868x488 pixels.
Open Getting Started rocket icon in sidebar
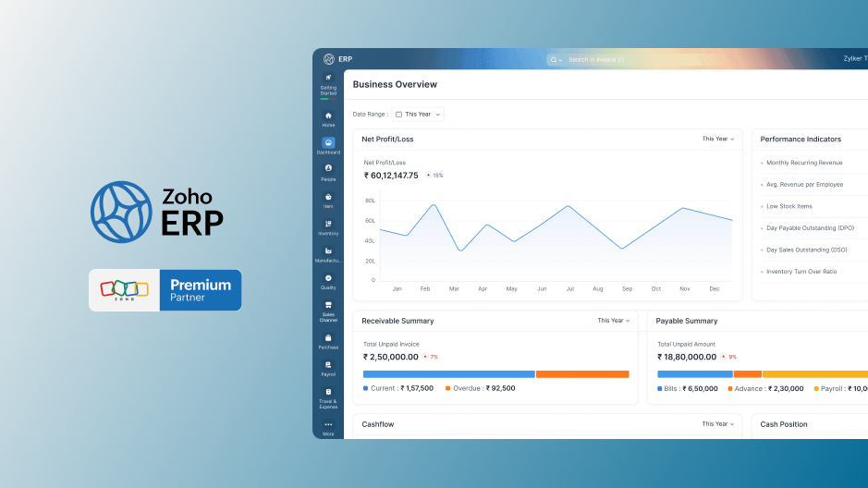click(328, 78)
